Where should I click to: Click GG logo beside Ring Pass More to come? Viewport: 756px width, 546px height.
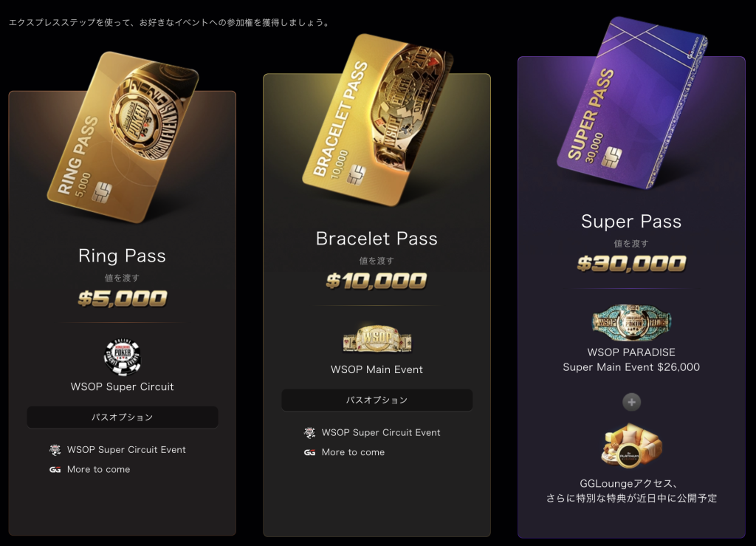55,470
